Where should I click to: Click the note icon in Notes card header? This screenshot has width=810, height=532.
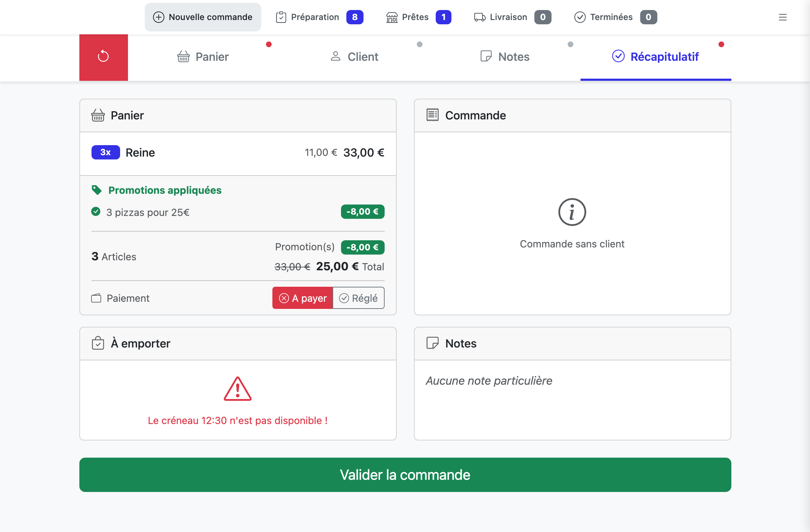coord(433,343)
